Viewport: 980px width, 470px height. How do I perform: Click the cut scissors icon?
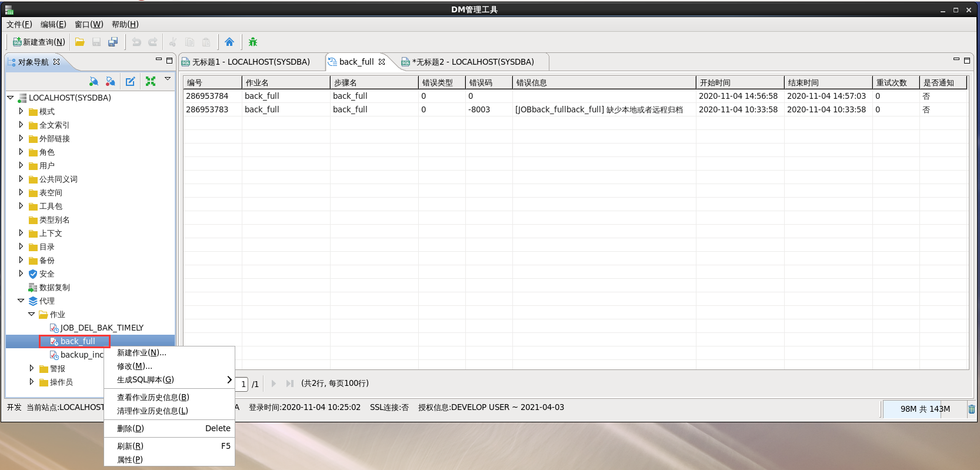coord(173,42)
